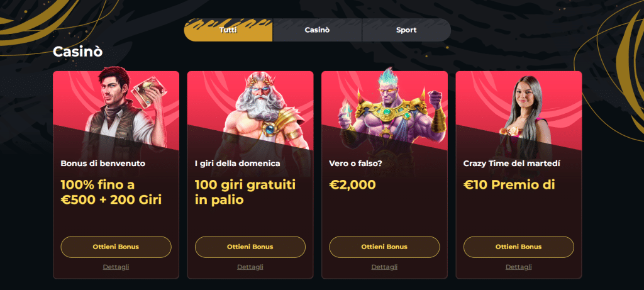Screen dimensions: 644x290
Task: Open Dettagli under I giri della domenica
Action: [250, 267]
